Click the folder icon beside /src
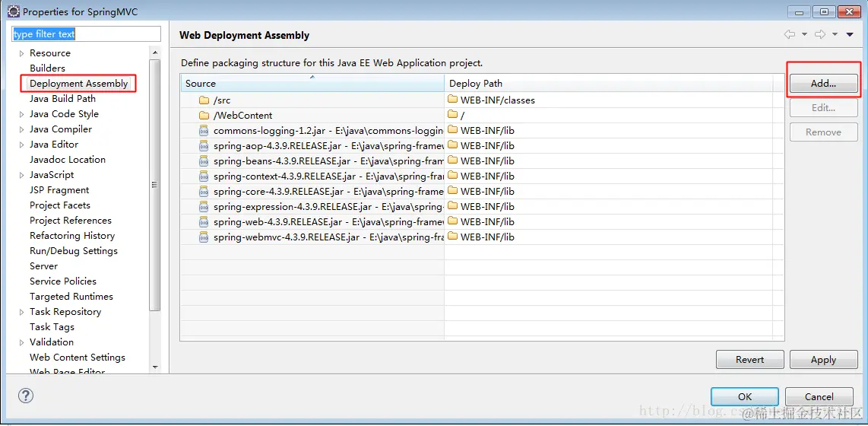 click(204, 101)
